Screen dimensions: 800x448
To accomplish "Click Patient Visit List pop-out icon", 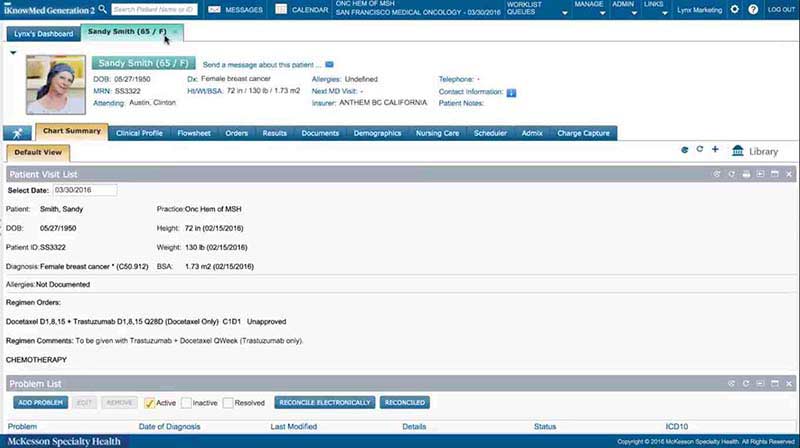I will click(760, 174).
